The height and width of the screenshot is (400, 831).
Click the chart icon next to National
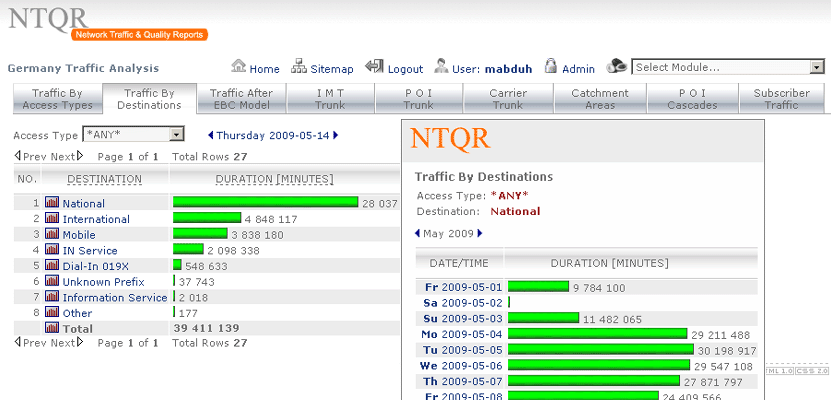point(52,202)
